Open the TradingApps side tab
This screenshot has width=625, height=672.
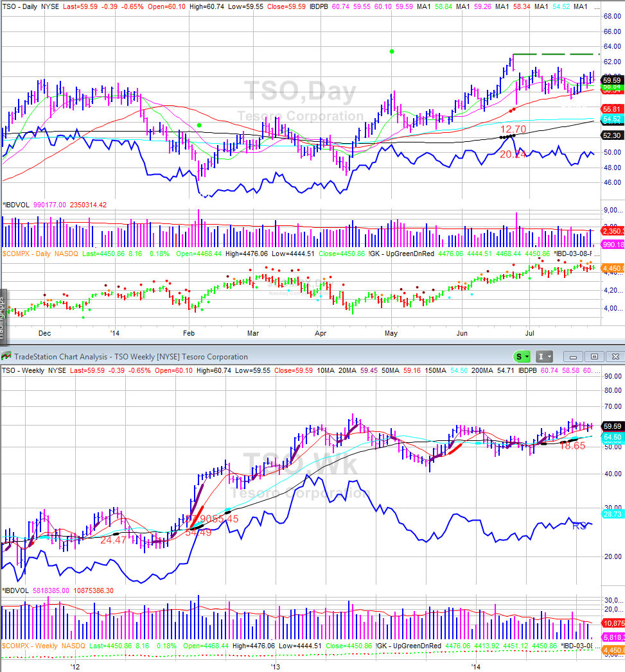(3, 317)
